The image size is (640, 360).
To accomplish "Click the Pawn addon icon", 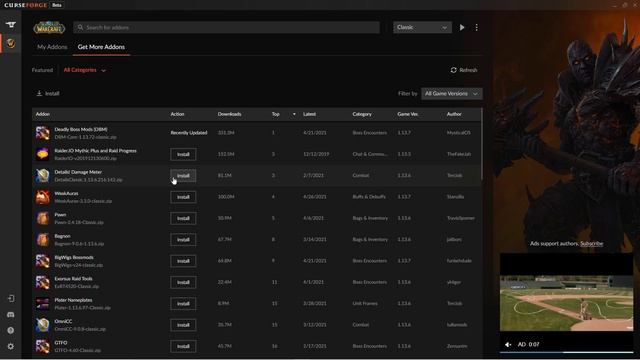I will (42, 218).
